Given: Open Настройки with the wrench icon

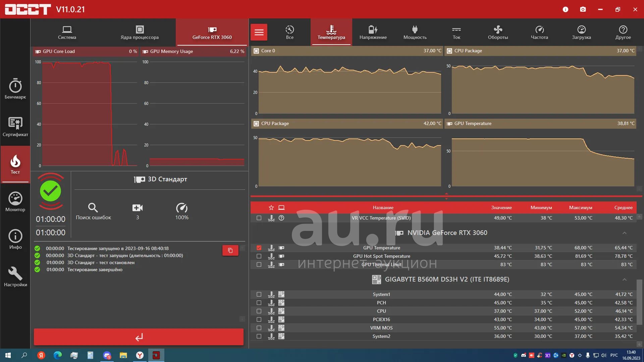Looking at the screenshot, I should tap(15, 277).
